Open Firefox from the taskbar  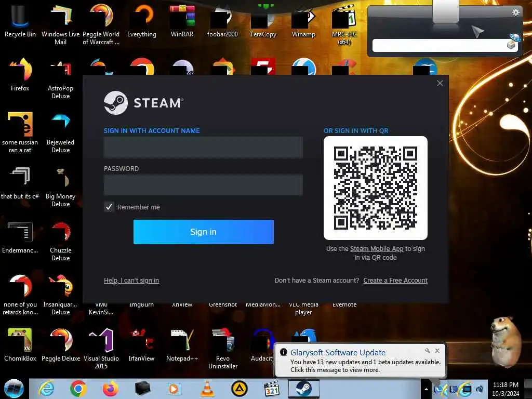(x=111, y=389)
